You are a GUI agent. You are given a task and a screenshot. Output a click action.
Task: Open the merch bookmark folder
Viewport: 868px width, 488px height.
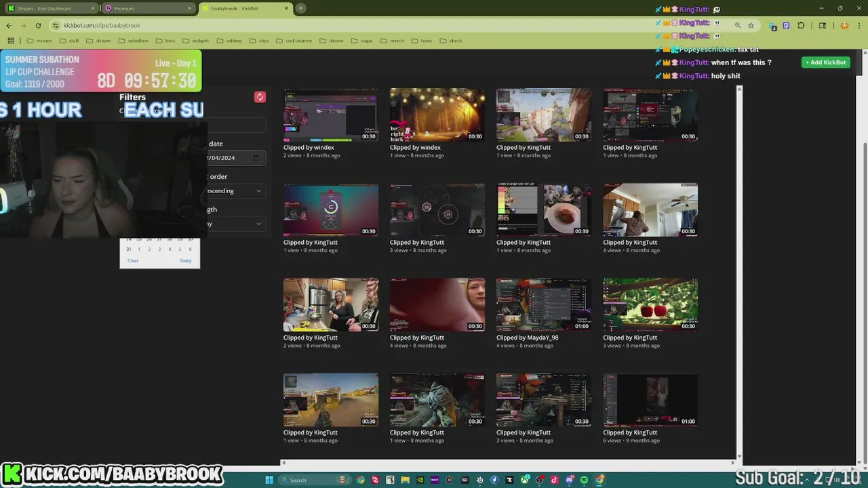[x=392, y=41]
